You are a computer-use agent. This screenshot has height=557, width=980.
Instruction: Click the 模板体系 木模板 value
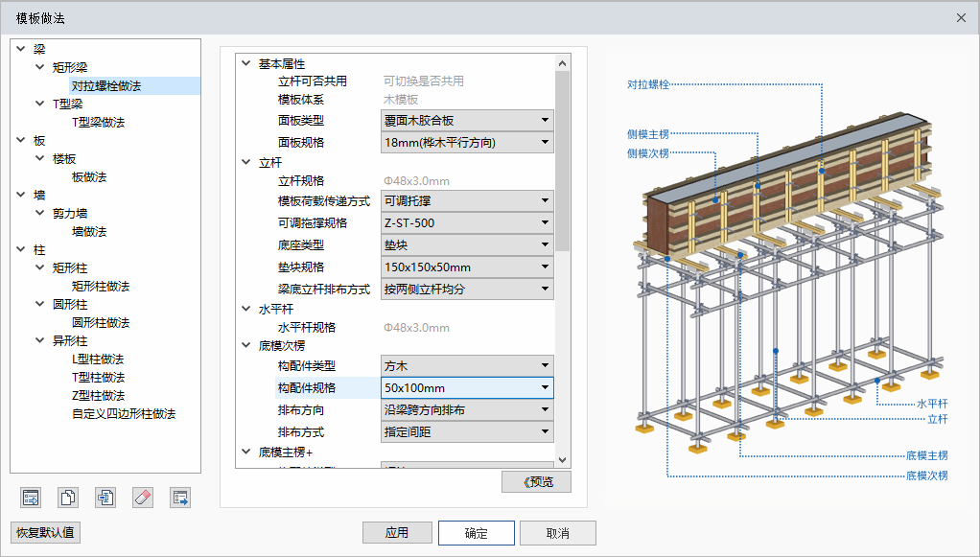pos(401,100)
